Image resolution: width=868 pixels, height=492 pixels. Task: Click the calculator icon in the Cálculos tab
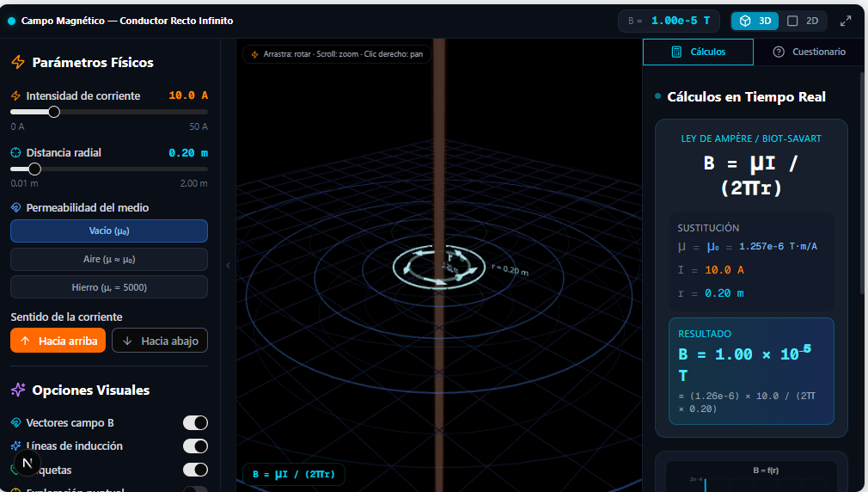click(x=676, y=52)
